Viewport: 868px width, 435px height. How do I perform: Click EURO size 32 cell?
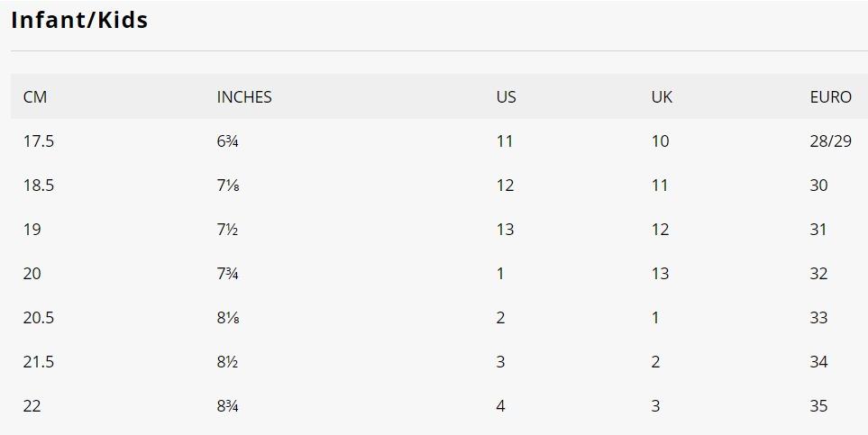pos(818,274)
